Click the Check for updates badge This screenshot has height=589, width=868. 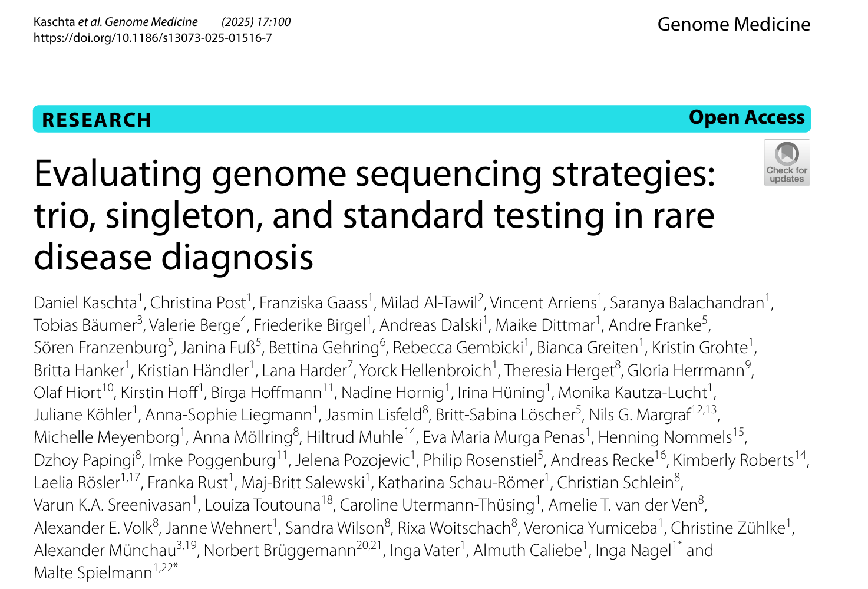click(787, 163)
